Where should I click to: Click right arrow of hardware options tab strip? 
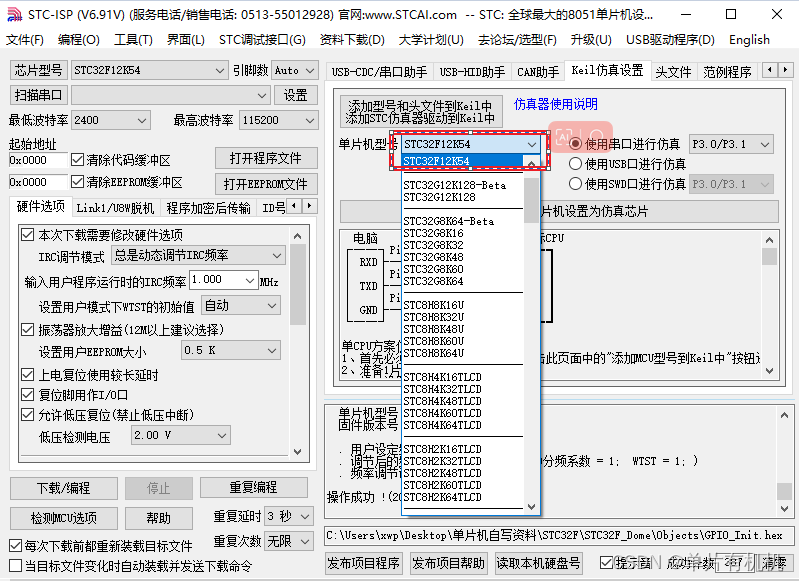(309, 206)
